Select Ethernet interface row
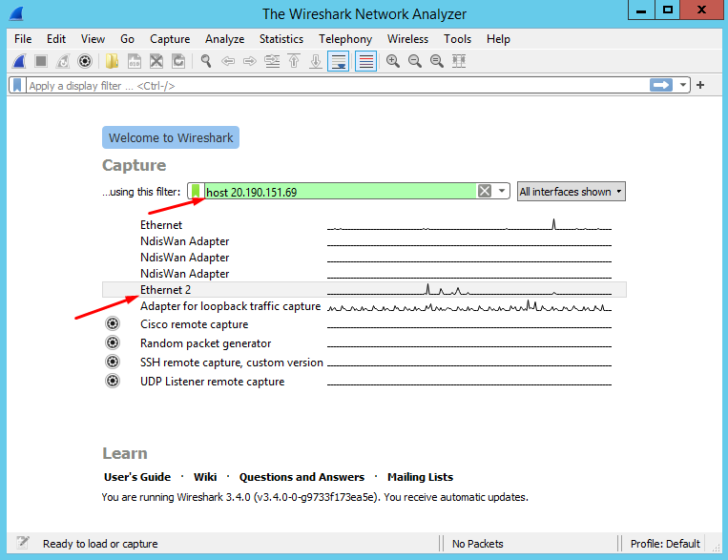This screenshot has width=728, height=560. [x=364, y=225]
